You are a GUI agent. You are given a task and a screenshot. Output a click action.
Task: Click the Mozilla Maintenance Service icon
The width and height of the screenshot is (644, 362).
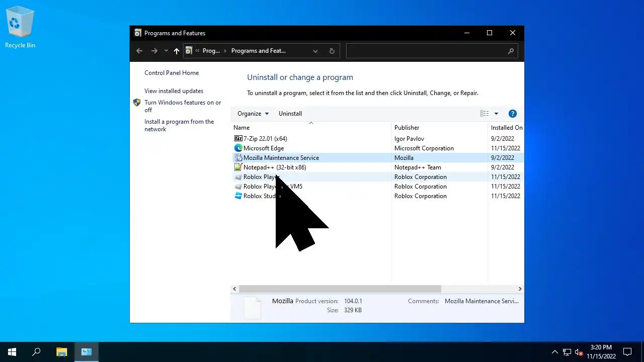[238, 157]
